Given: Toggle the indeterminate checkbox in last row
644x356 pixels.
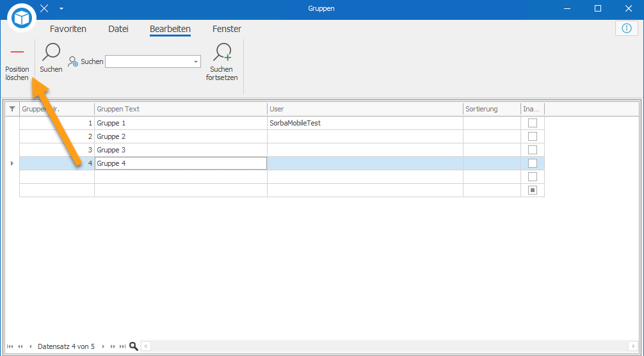Looking at the screenshot, I should (533, 190).
